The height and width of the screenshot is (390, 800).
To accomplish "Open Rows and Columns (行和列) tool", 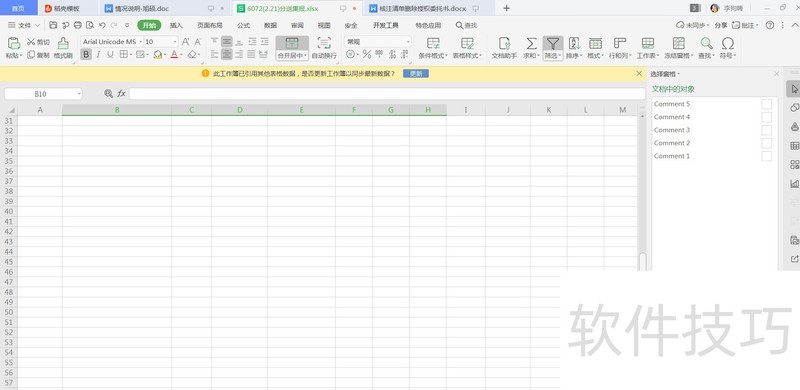I will pos(620,48).
